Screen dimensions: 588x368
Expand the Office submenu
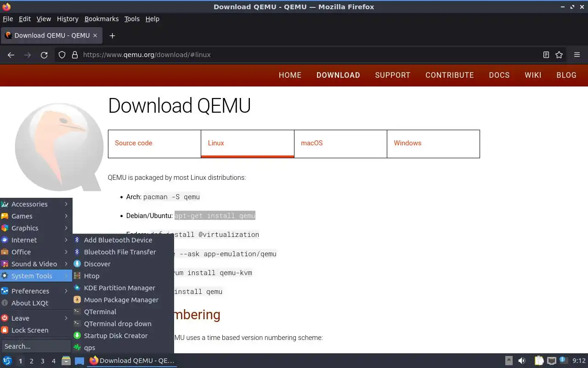tap(36, 252)
